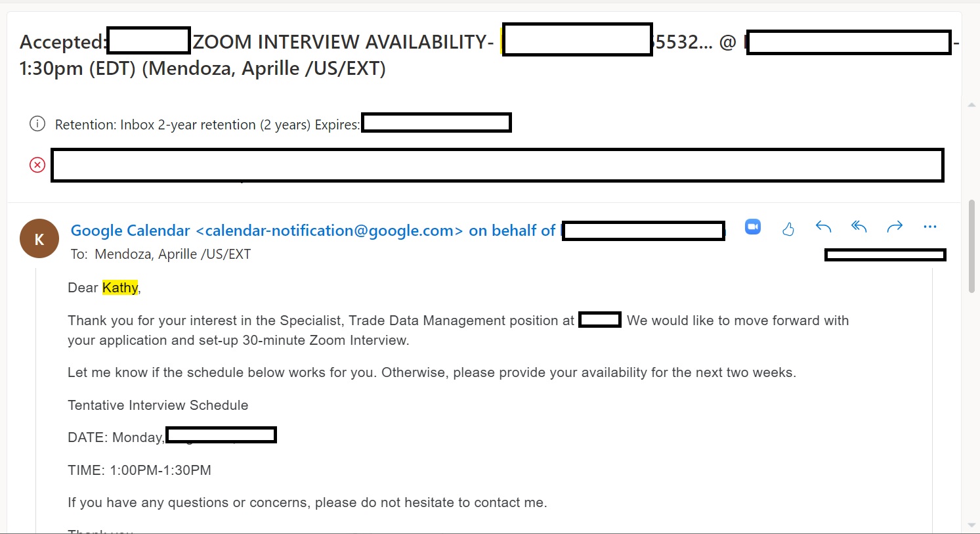Like this message with the thumbs-up icon

point(788,229)
